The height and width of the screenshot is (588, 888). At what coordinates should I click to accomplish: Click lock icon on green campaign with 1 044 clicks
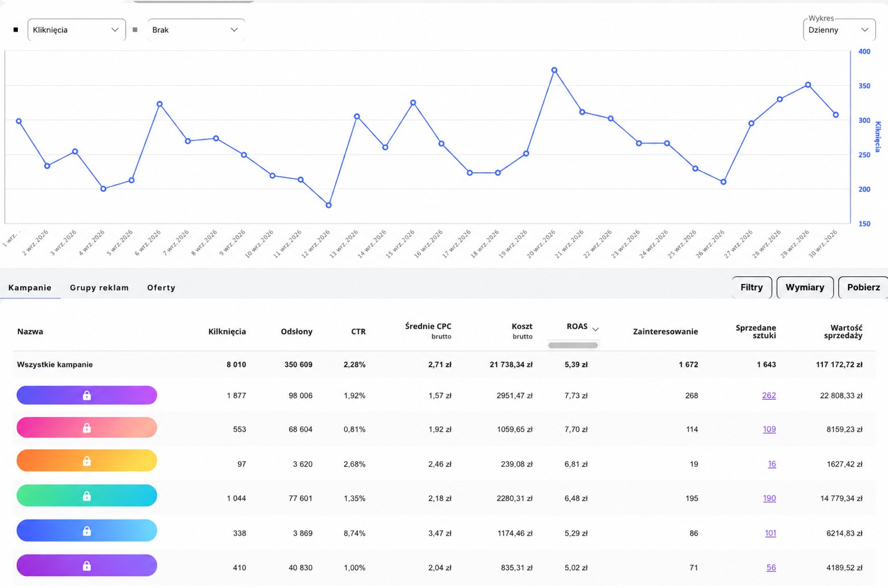[x=86, y=496]
